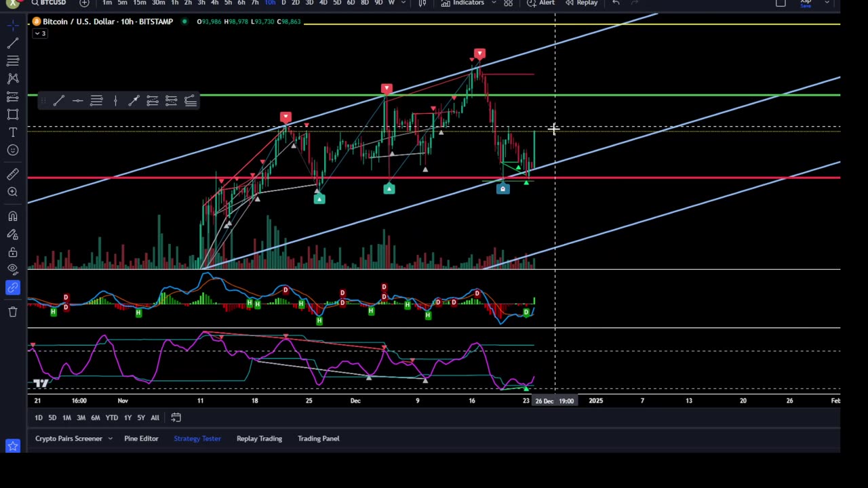This screenshot has width=868, height=488.
Task: Open the Fibonacci retracement tools
Action: (x=13, y=61)
